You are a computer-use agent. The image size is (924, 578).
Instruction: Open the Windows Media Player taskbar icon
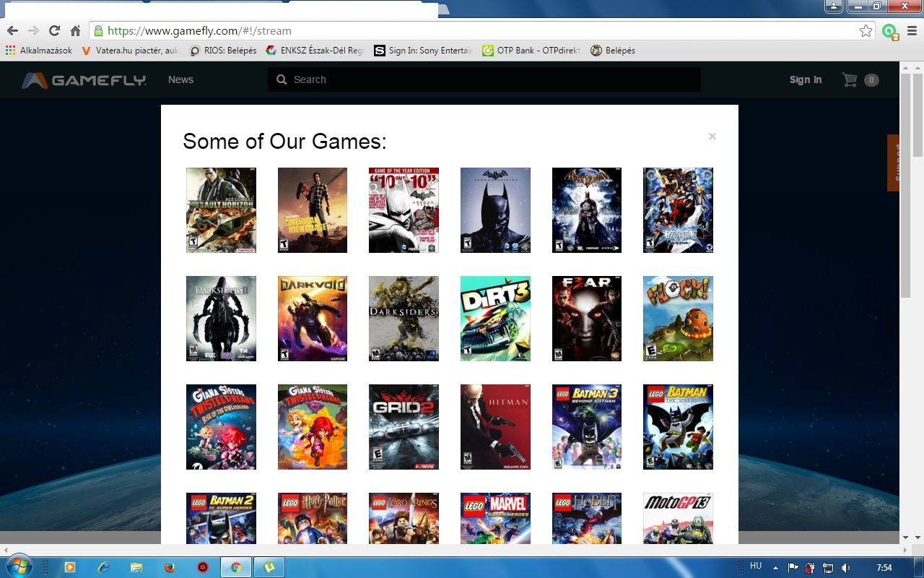point(70,567)
